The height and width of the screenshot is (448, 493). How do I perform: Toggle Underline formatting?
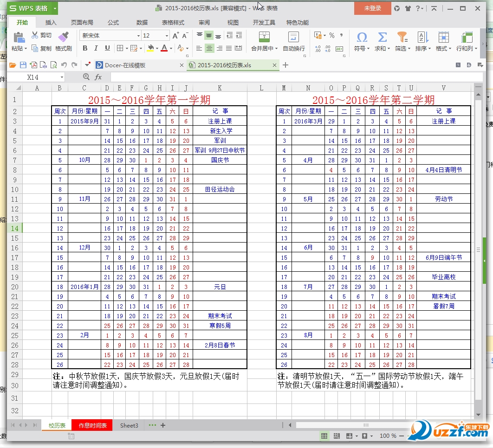coord(107,48)
